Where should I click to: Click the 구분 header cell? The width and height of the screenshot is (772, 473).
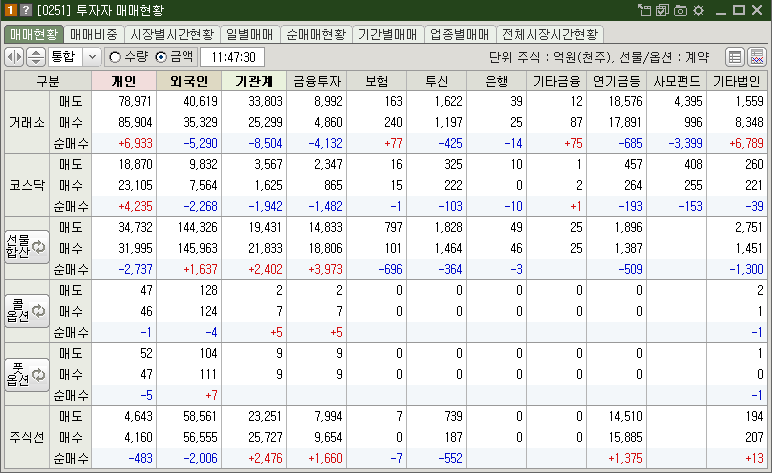click(48, 81)
